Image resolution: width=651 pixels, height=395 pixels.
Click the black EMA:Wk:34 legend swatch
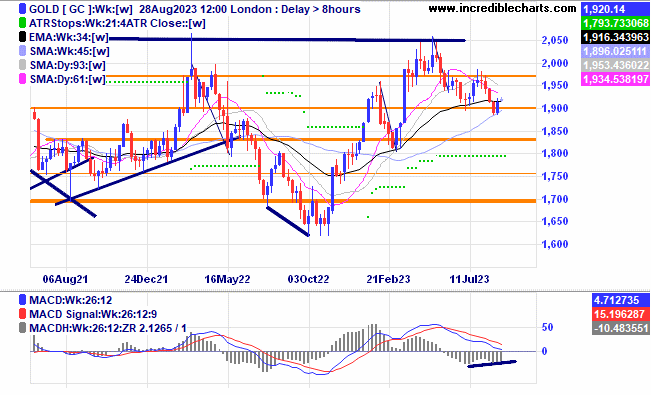pyautogui.click(x=22, y=37)
